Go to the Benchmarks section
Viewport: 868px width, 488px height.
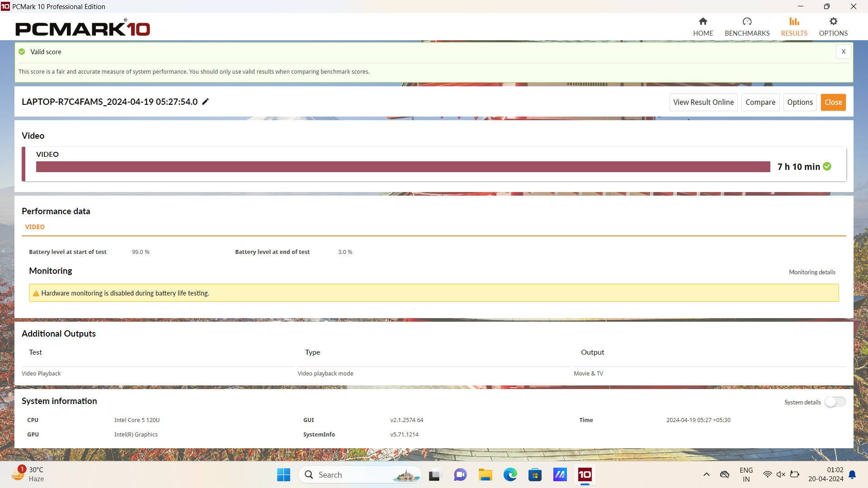pos(747,27)
